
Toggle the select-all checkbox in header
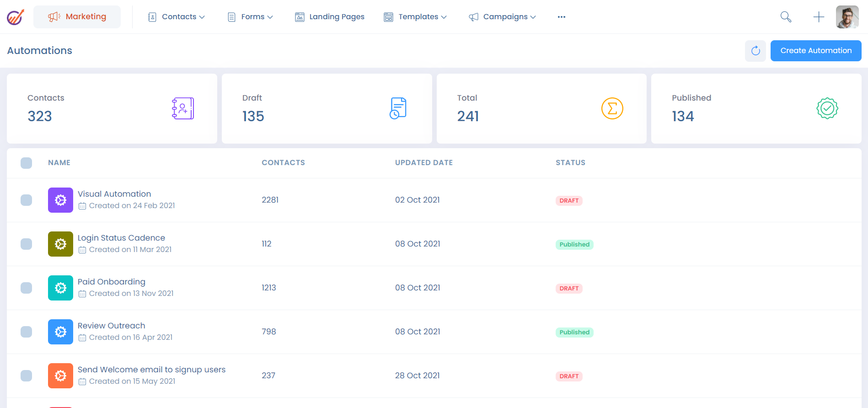click(x=26, y=163)
